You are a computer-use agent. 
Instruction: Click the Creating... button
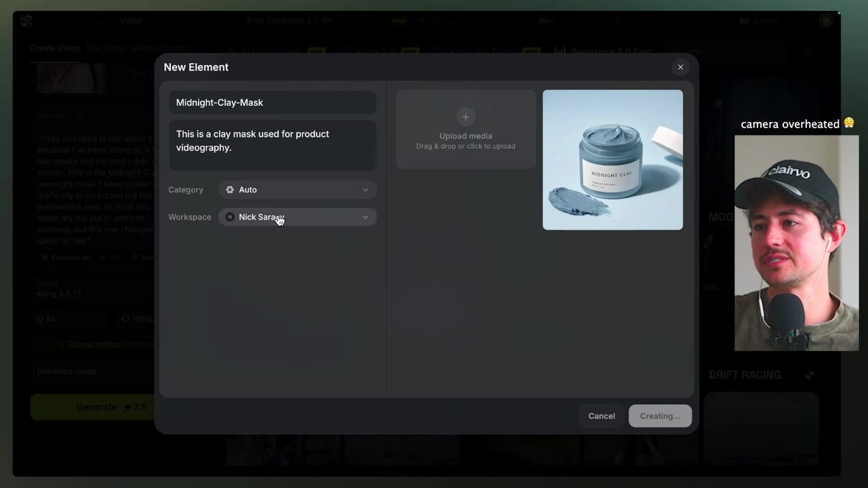(660, 416)
